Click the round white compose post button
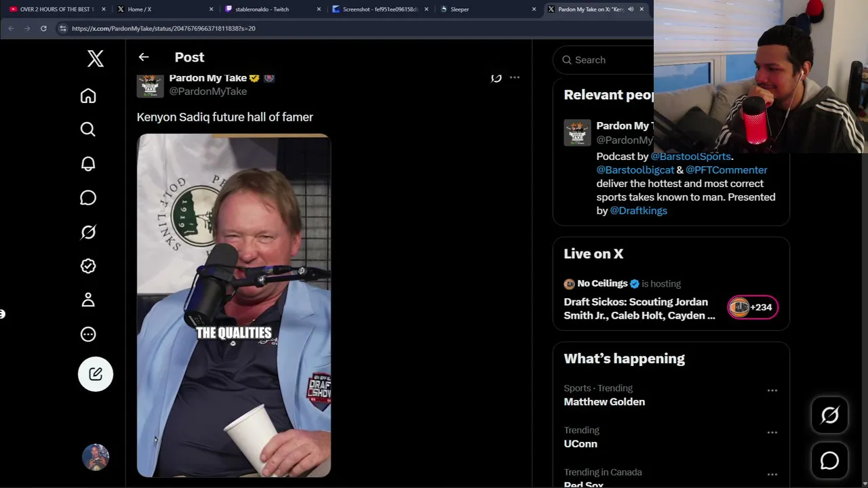868x488 pixels. 96,374
